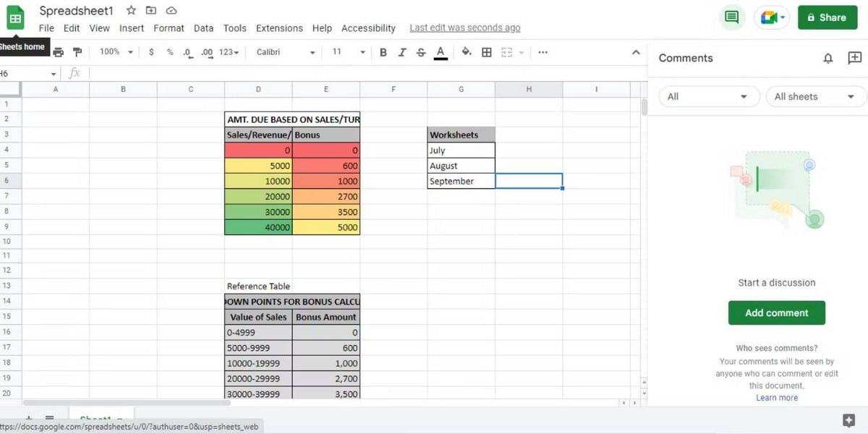
Task: Expand the All sheets filter dropdown
Action: click(814, 97)
